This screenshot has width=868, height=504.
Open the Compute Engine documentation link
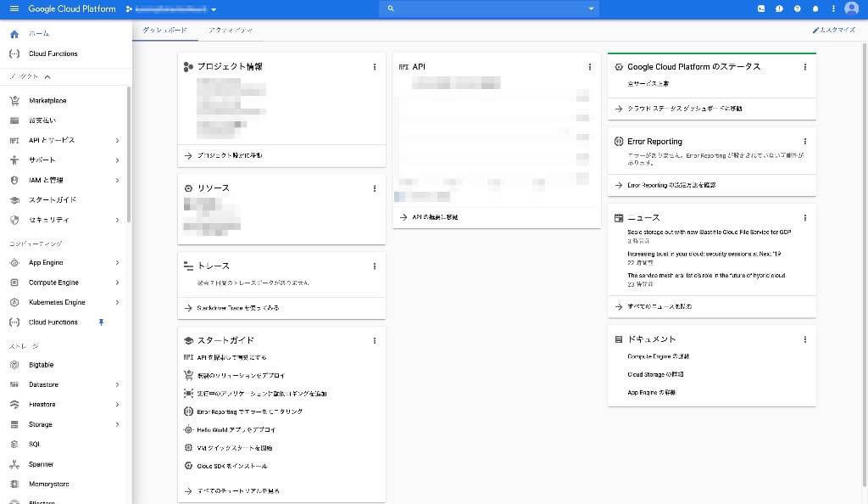658,356
